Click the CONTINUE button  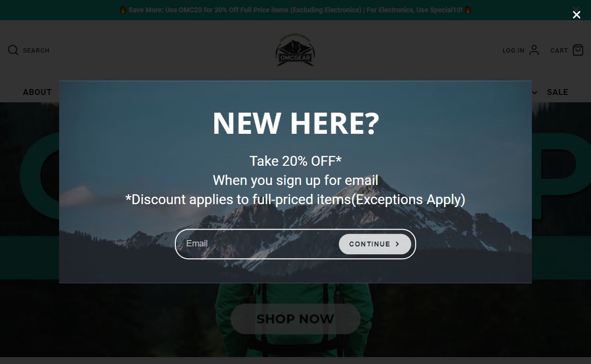click(x=375, y=244)
